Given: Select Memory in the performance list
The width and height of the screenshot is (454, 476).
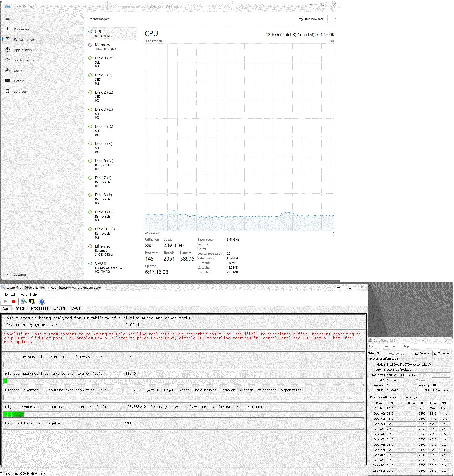Looking at the screenshot, I should (x=111, y=47).
